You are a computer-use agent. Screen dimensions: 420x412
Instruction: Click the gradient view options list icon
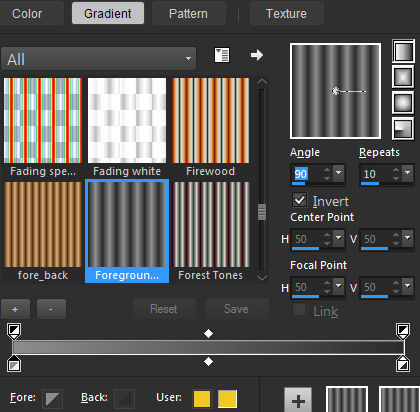click(x=222, y=55)
